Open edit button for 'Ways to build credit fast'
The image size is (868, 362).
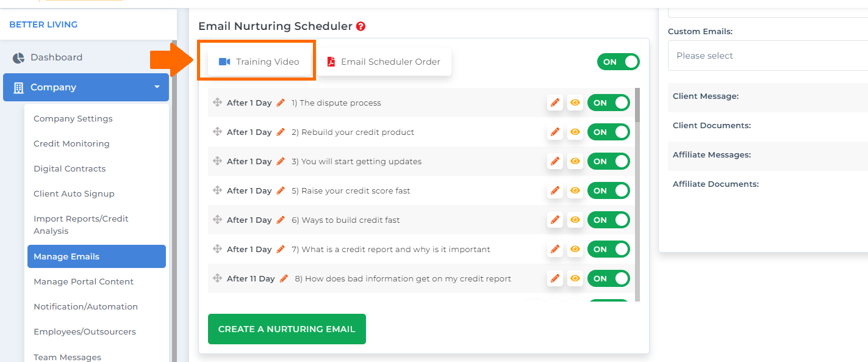coord(555,220)
